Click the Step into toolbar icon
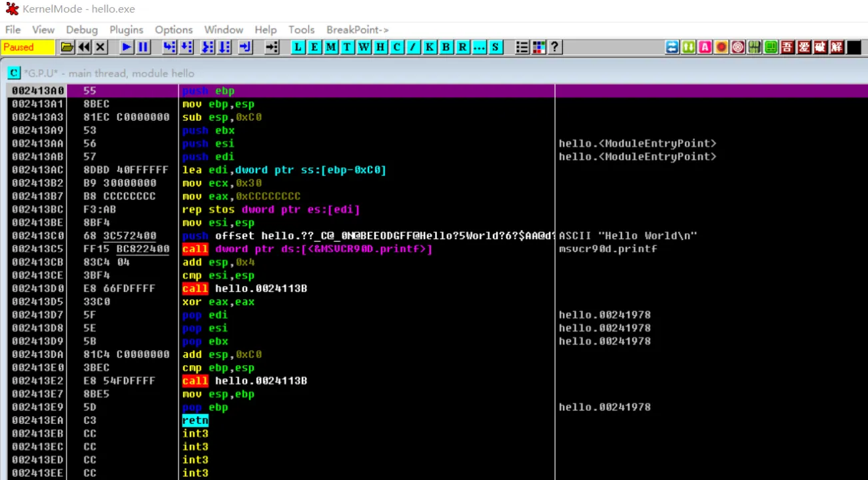Viewport: 868px width, 480px height. point(168,47)
